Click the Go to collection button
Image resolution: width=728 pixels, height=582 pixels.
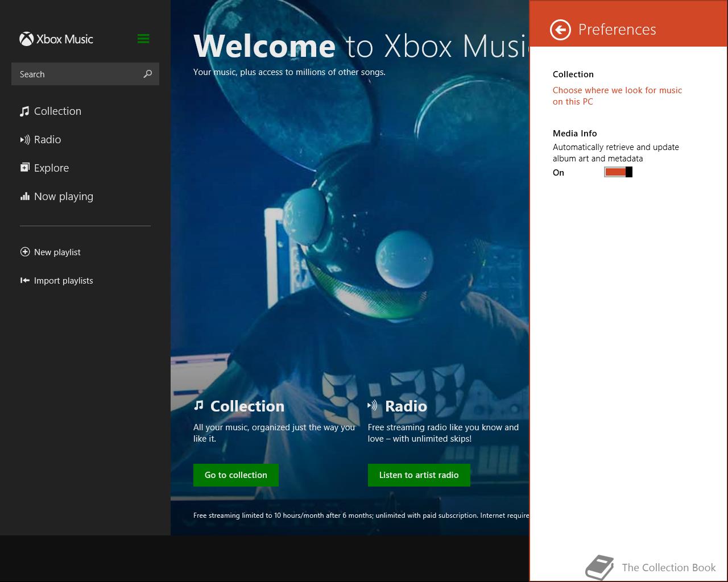click(236, 475)
